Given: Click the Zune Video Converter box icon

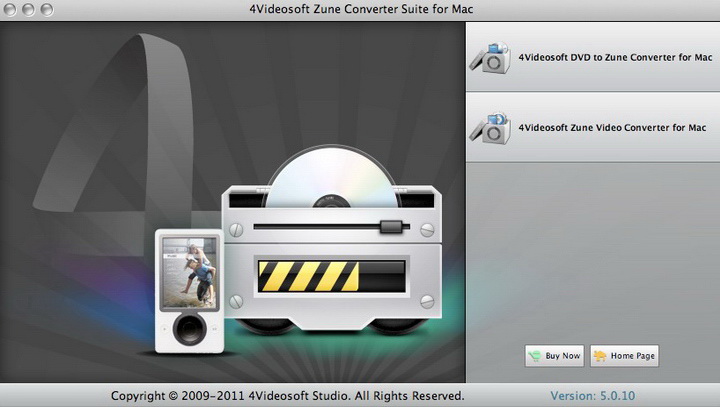Looking at the screenshot, I should 490,128.
